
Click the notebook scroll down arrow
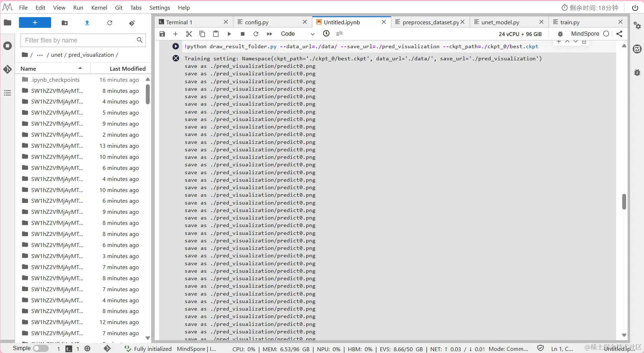click(624, 335)
